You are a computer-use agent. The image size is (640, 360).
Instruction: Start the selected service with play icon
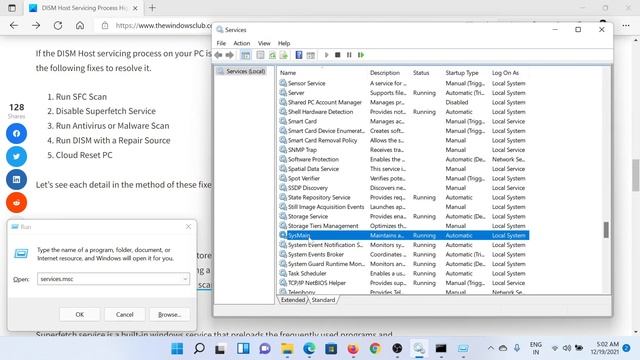point(326,55)
